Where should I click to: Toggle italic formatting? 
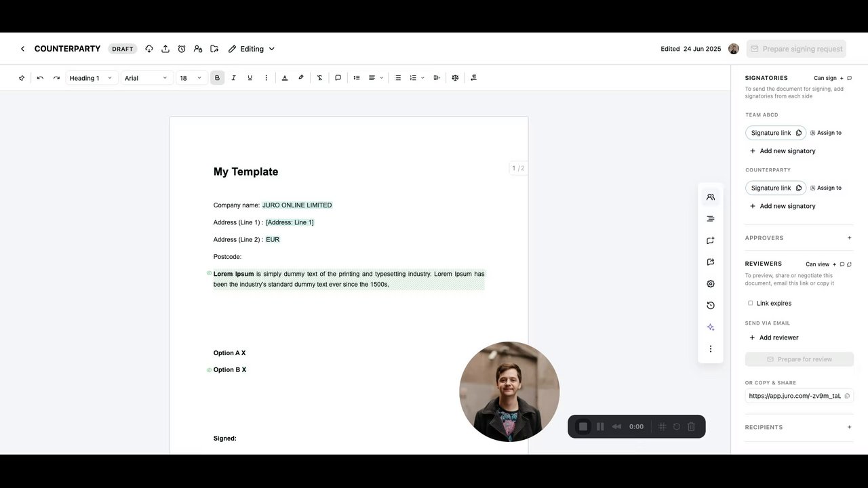coord(233,78)
